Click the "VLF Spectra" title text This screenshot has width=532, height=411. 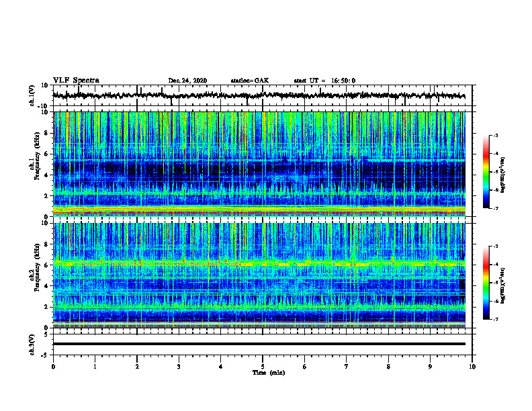tap(76, 81)
